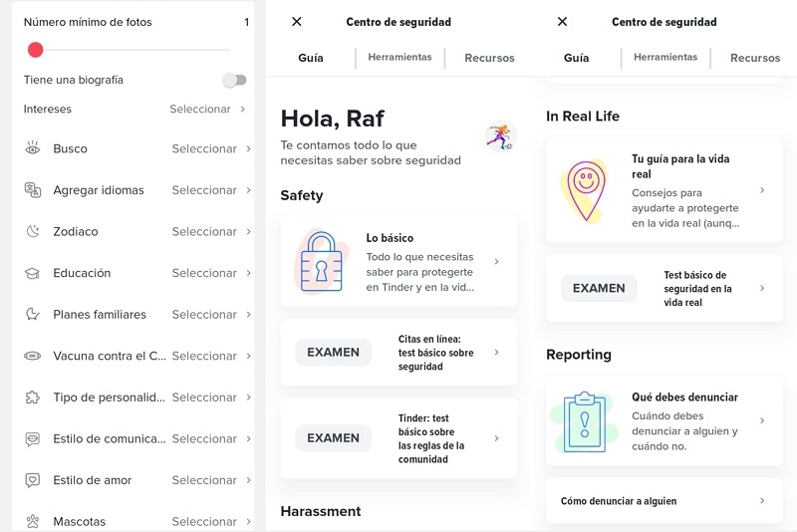This screenshot has width=797, height=532.
Task: Click the puzzle piece icon for Tipo de personalidad
Action: pyautogui.click(x=33, y=398)
